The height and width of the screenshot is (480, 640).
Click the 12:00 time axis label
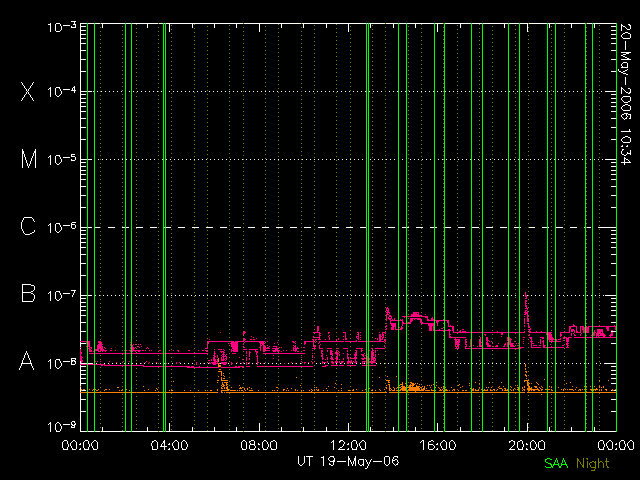[x=348, y=445]
